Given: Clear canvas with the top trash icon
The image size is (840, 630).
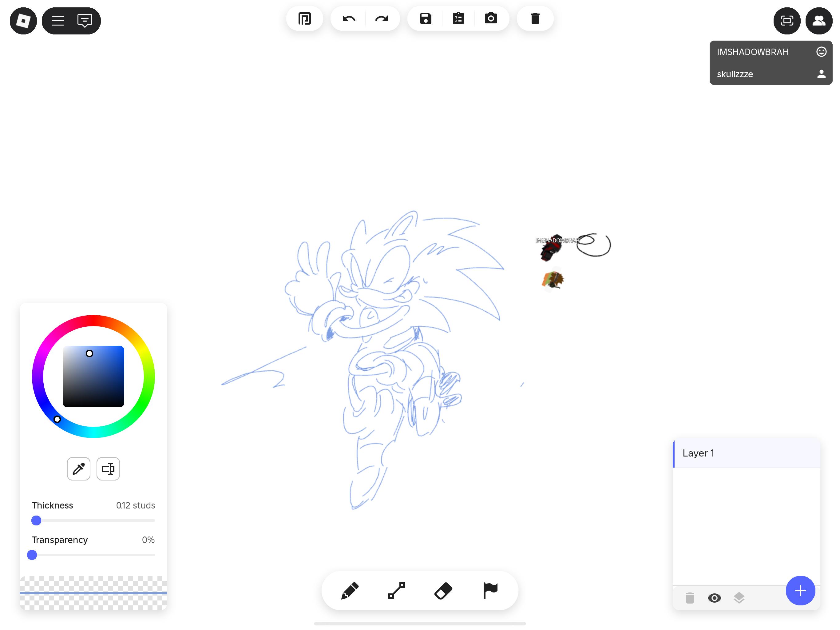Looking at the screenshot, I should pos(535,19).
